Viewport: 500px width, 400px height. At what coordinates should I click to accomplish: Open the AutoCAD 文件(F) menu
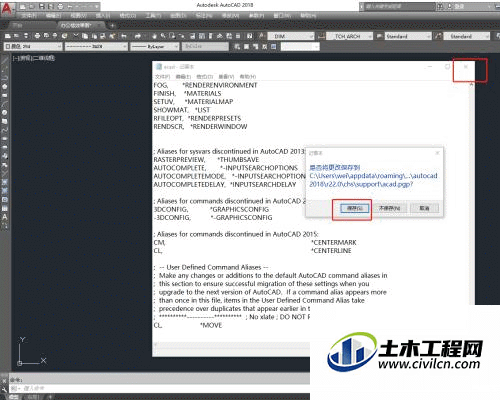point(28,16)
